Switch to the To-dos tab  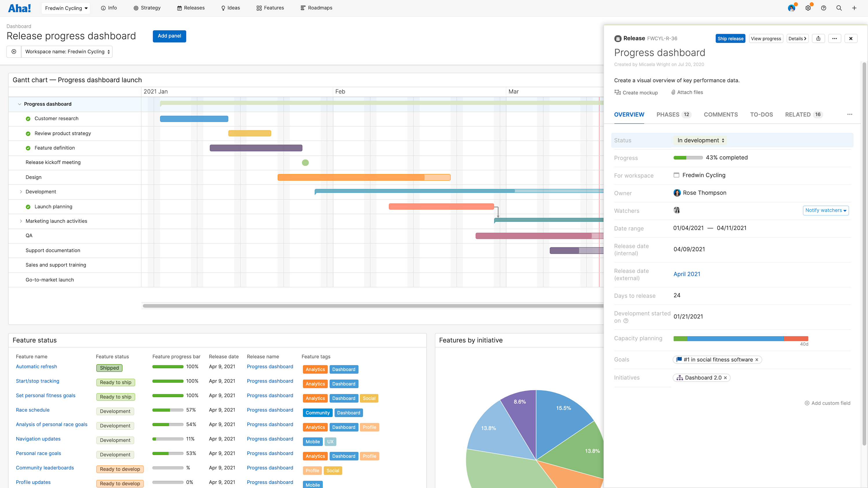pos(762,114)
